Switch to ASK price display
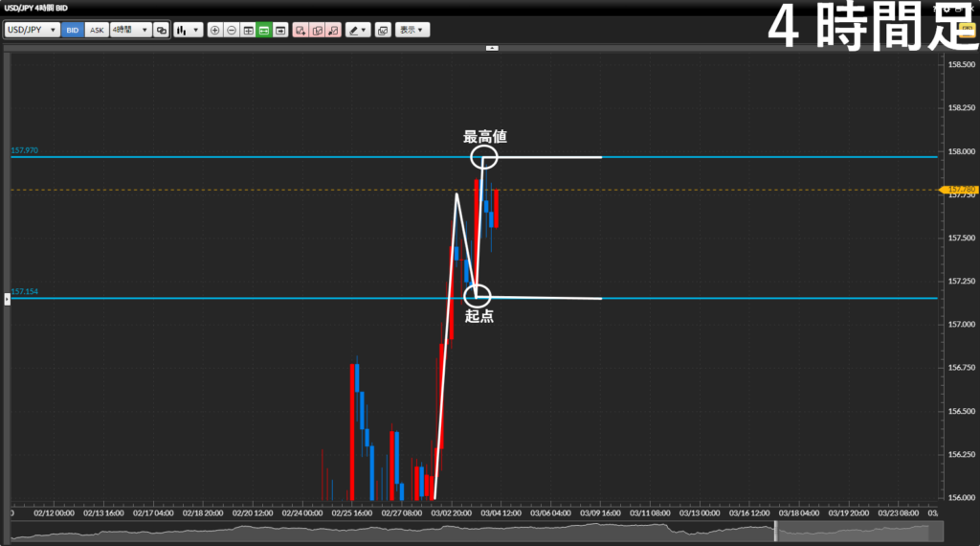Viewport: 980px width, 546px height. click(x=97, y=30)
